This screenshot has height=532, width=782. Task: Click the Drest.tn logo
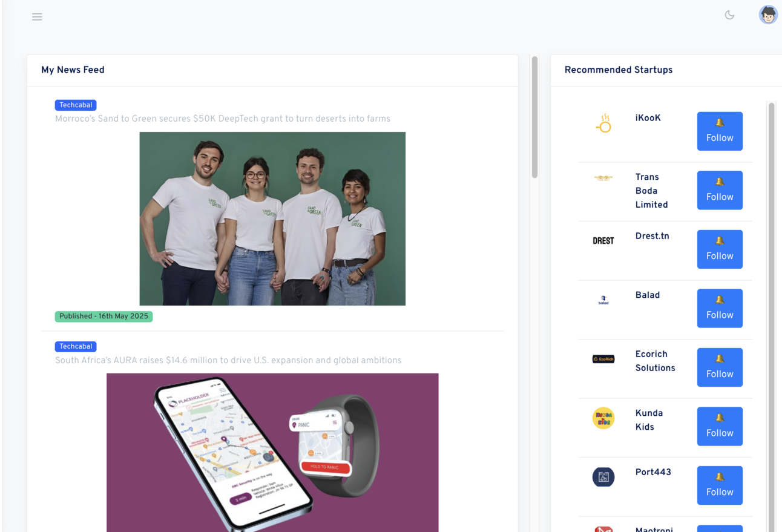tap(603, 240)
